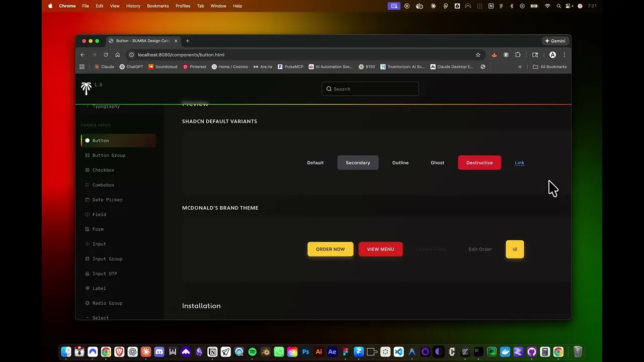Open the Chrome apps grid in bookmarks bar
The image size is (644, 362).
[82, 67]
